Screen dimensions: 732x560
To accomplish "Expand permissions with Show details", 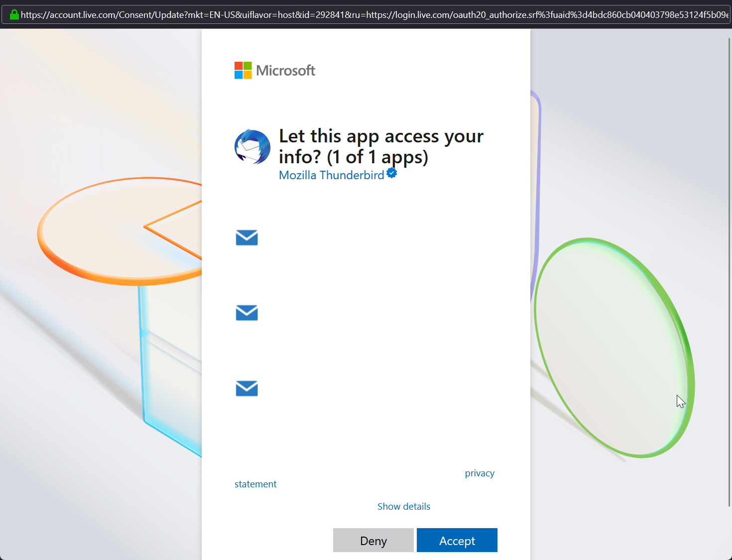I will point(404,506).
